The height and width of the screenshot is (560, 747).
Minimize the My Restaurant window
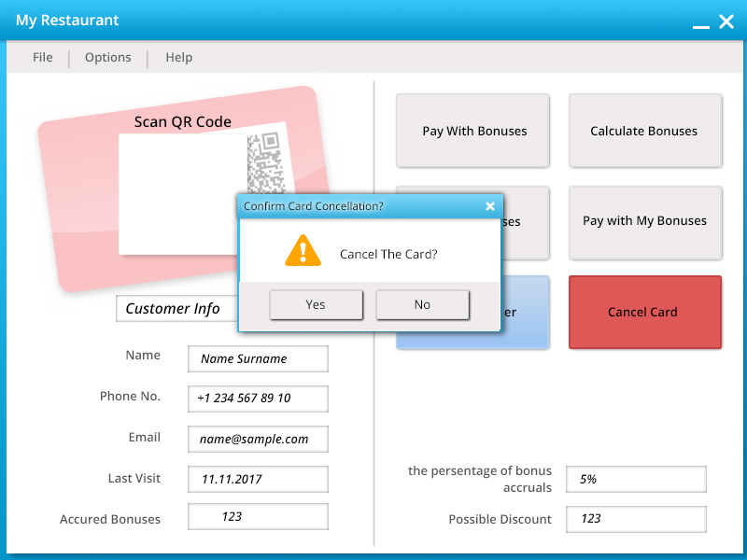[x=701, y=27]
